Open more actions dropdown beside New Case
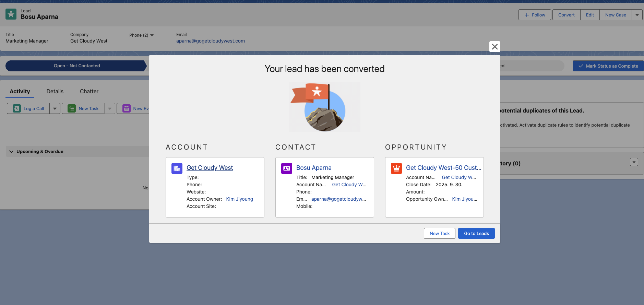 pos(637,15)
